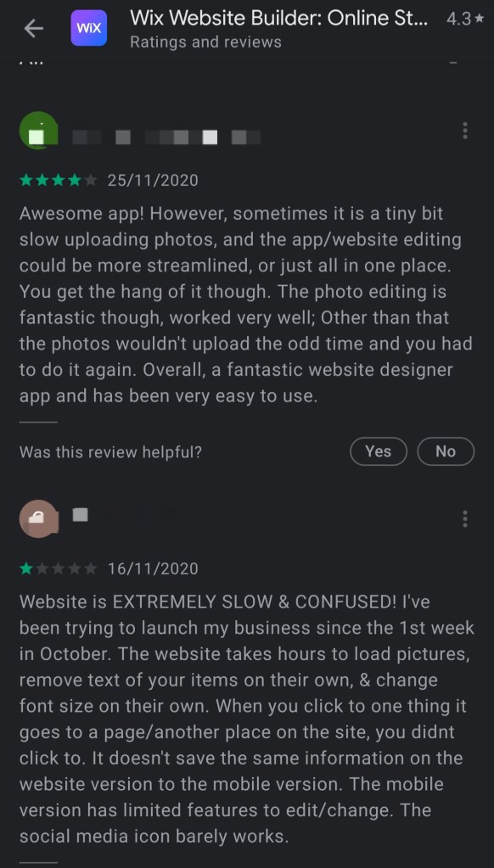494x868 pixels.
Task: Click the four-star rating on the first review
Action: click(x=59, y=181)
